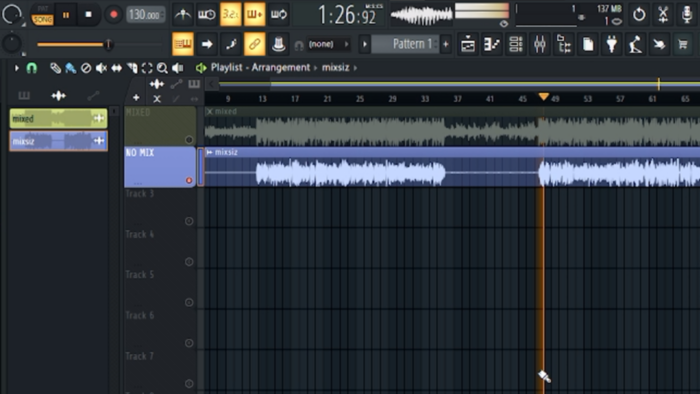Open undo history with the circular arrow

tap(639, 14)
